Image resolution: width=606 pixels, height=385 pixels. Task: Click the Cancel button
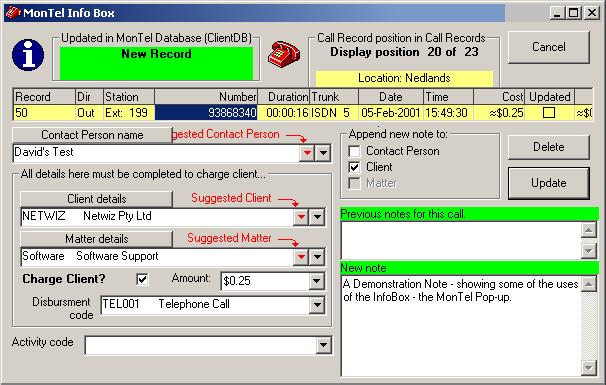(549, 47)
